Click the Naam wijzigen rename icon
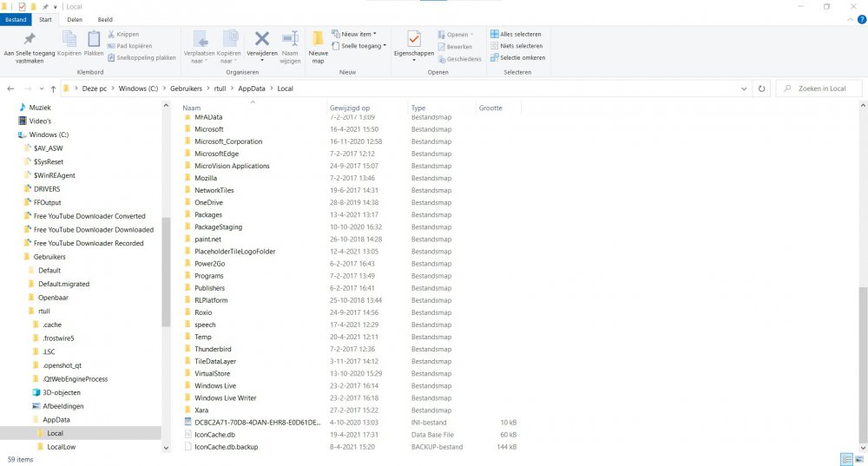Image resolution: width=868 pixels, height=466 pixels. point(290,39)
